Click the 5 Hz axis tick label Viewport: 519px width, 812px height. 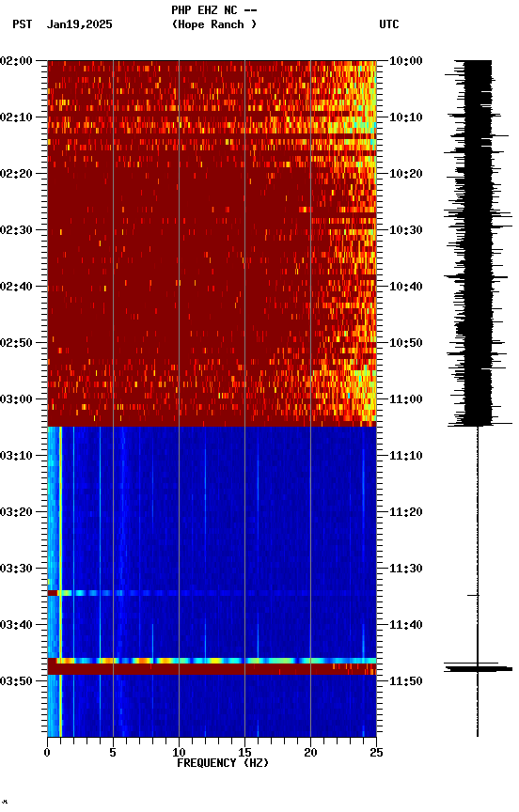pyautogui.click(x=113, y=753)
